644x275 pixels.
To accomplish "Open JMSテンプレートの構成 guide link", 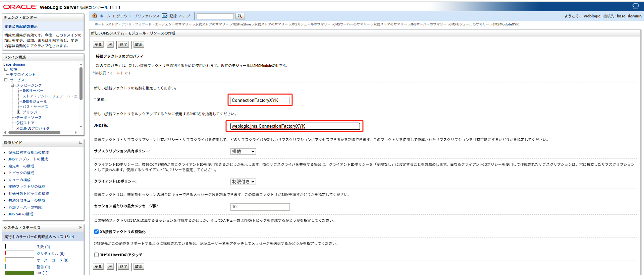I will pyautogui.click(x=28, y=159).
